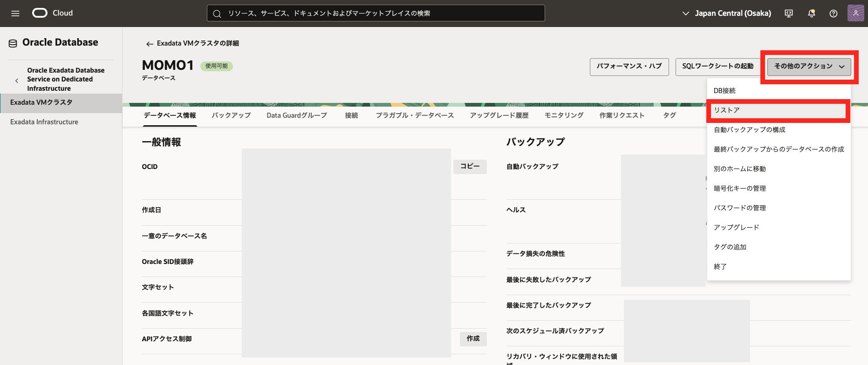This screenshot has width=868, height=365.
Task: Open the Data Guardグループ tab
Action: click(x=297, y=115)
